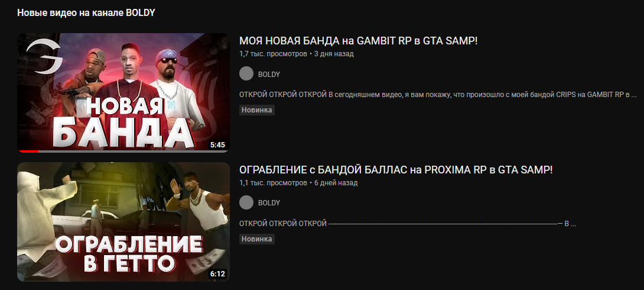
Task: Open video titled ОГРАБЛЕНИЕ с БАНДОЙ БАЛЛАС
Action: pos(396,170)
